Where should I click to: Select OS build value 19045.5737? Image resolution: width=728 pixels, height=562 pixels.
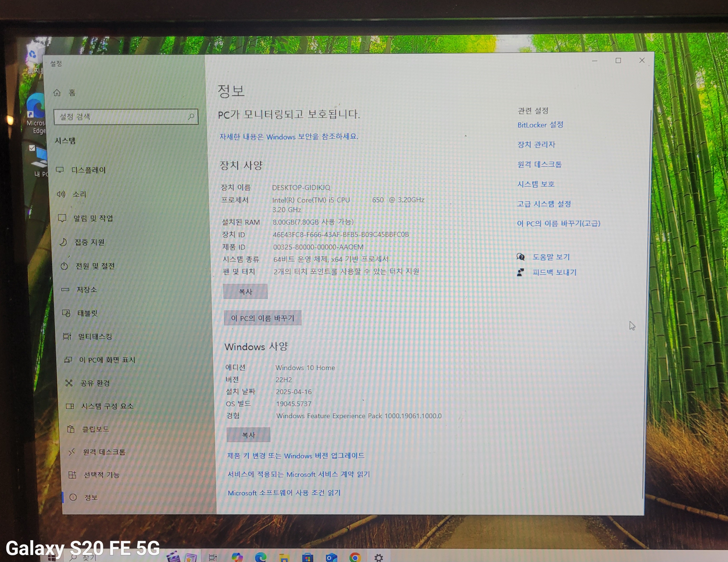[x=294, y=404]
